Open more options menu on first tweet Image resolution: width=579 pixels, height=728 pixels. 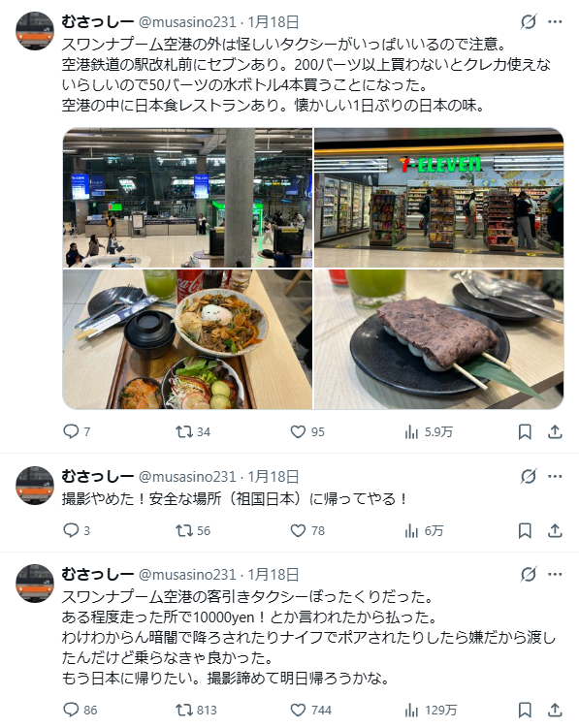click(x=555, y=22)
